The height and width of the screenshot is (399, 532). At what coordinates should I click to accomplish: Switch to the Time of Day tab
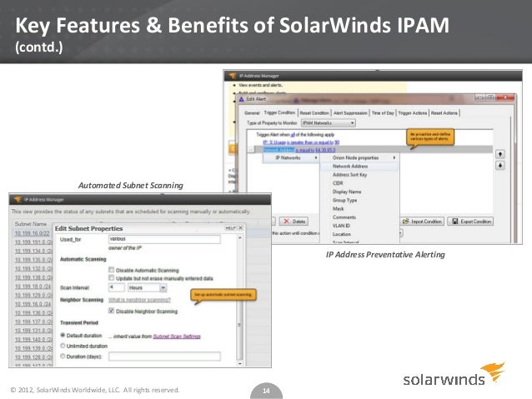[x=383, y=113]
